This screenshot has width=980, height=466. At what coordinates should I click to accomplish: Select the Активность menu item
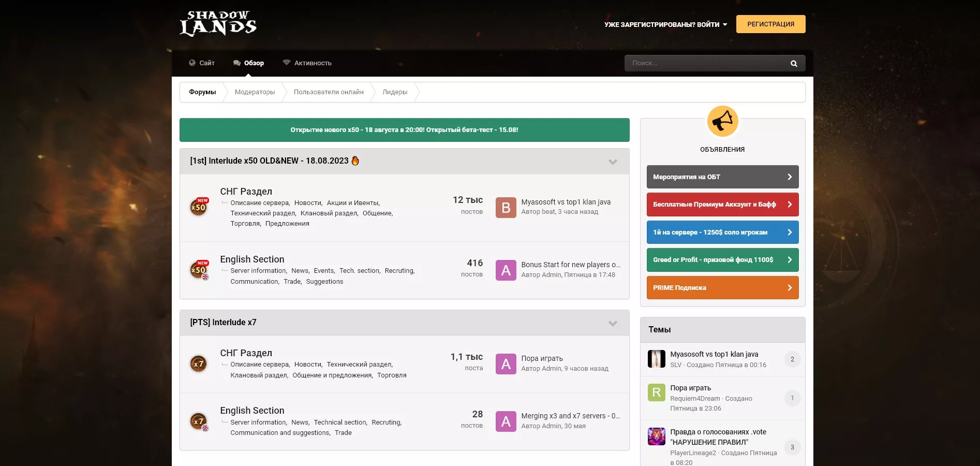[307, 63]
